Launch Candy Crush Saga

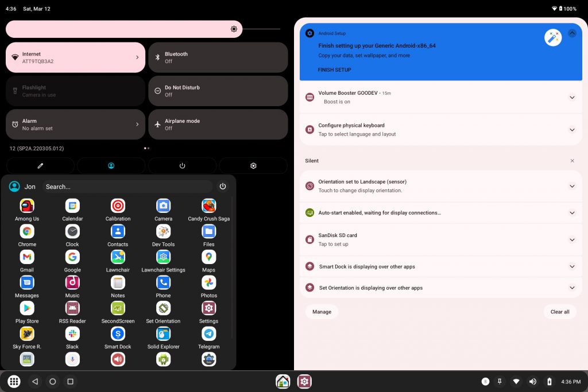pyautogui.click(x=208, y=206)
